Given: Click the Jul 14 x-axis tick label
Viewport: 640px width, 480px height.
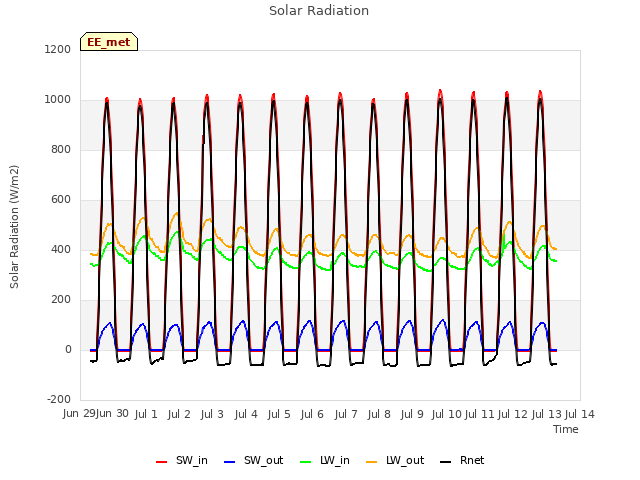Looking at the screenshot, I should [580, 414].
